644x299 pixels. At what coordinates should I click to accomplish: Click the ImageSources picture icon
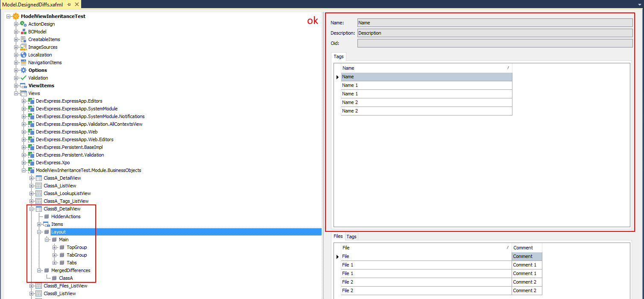tap(22, 47)
